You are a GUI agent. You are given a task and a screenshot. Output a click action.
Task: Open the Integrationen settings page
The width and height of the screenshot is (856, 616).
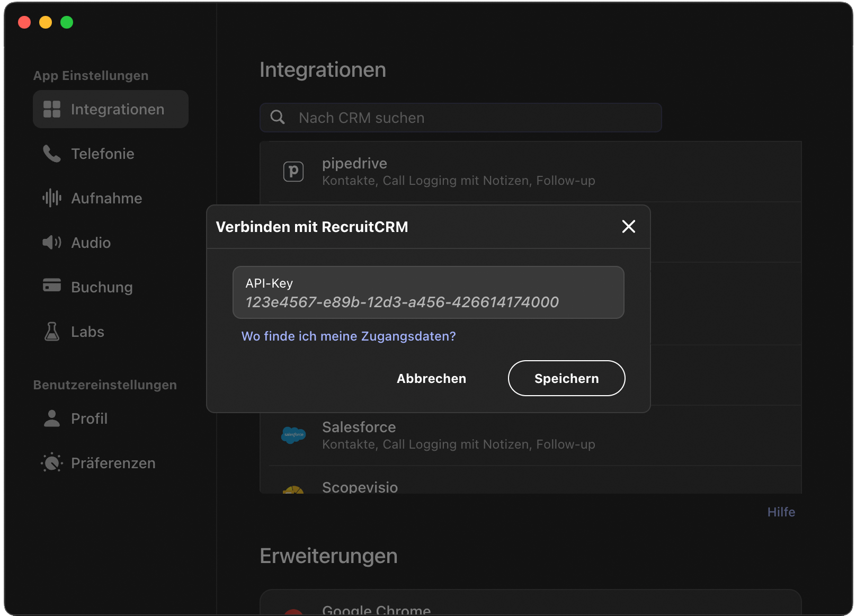(111, 109)
